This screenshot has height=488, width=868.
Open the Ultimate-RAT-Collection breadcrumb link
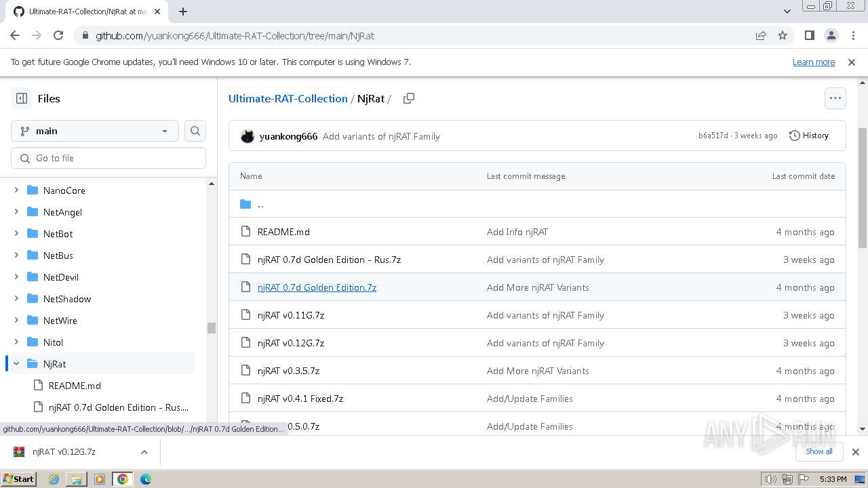pos(288,98)
